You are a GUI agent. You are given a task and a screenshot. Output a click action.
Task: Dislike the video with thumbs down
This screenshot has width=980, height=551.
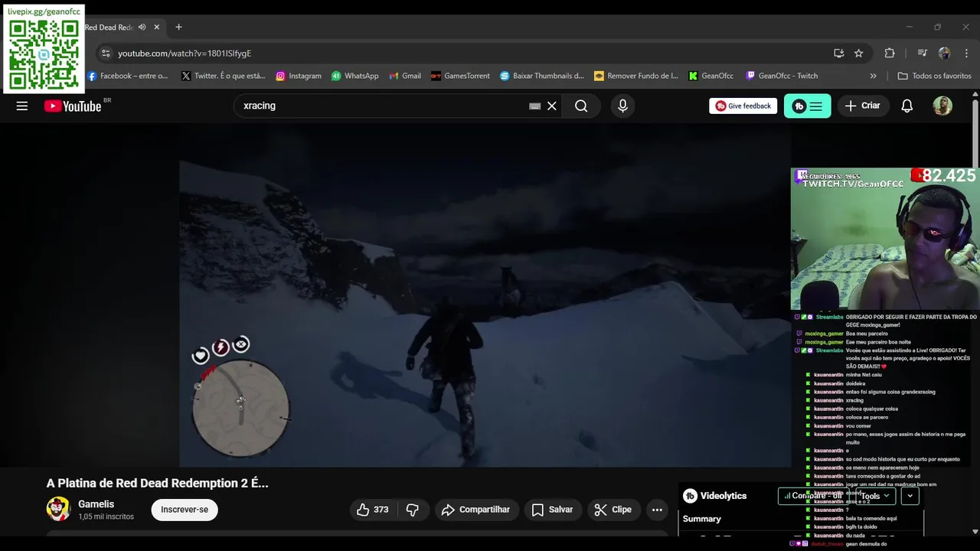(x=413, y=510)
